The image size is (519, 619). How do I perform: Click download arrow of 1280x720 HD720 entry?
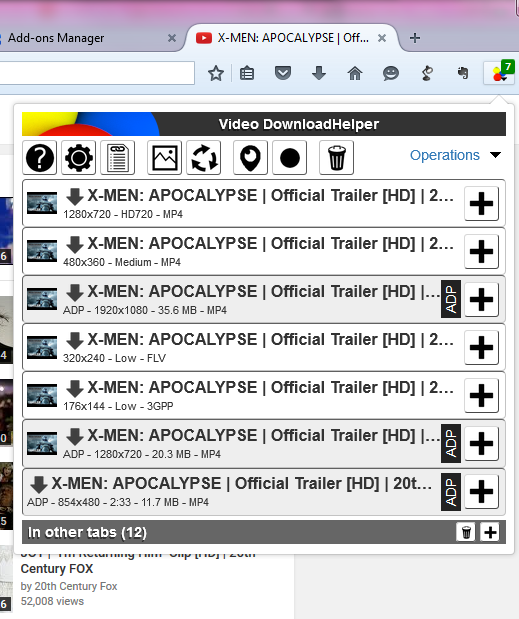coord(75,196)
